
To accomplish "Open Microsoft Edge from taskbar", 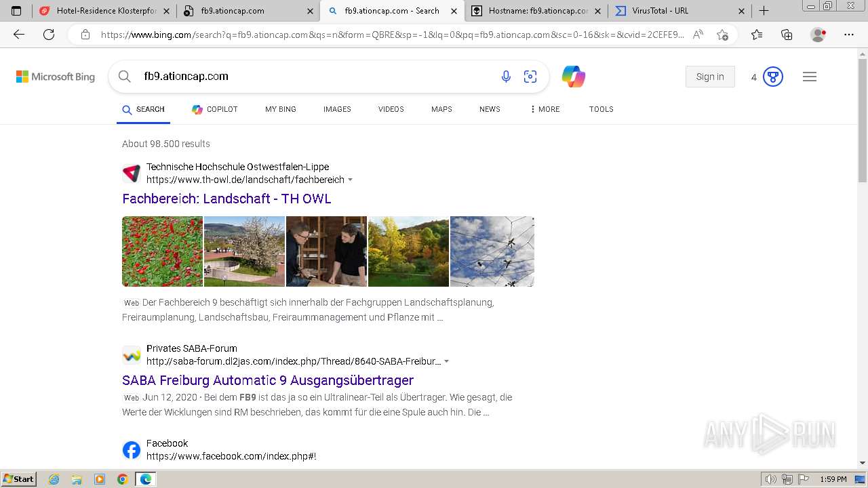I will (146, 479).
